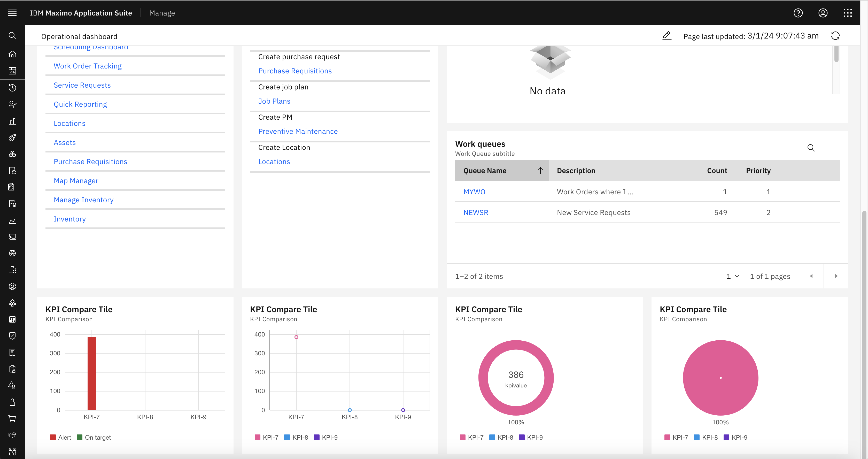Open the sidebar history icon
This screenshot has height=459, width=868.
pyautogui.click(x=12, y=88)
